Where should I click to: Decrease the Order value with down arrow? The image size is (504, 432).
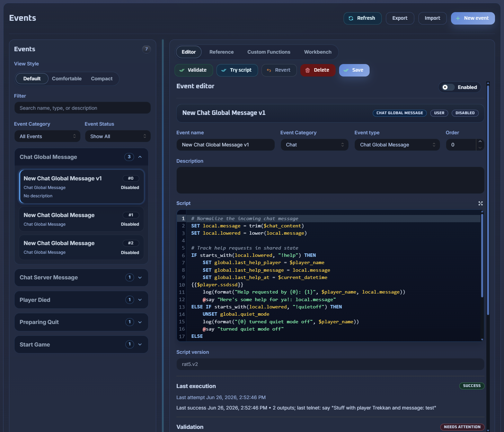pyautogui.click(x=480, y=148)
